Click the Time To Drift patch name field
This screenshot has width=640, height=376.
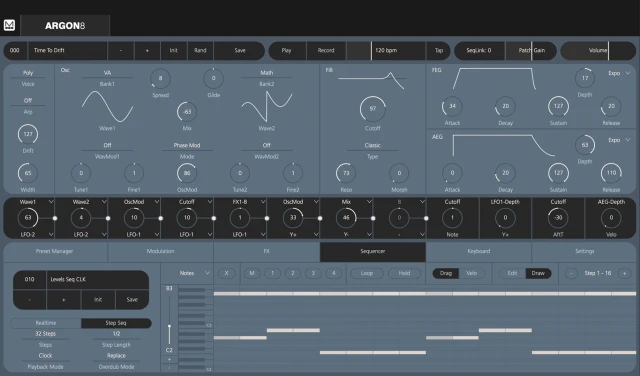(68, 51)
